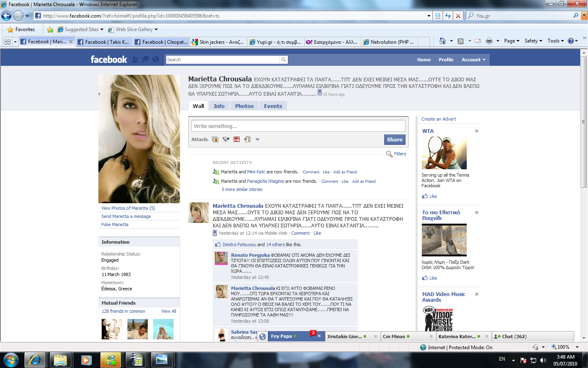Switch to Netvolution (PHP tab
The image size is (588, 368).
point(390,42)
